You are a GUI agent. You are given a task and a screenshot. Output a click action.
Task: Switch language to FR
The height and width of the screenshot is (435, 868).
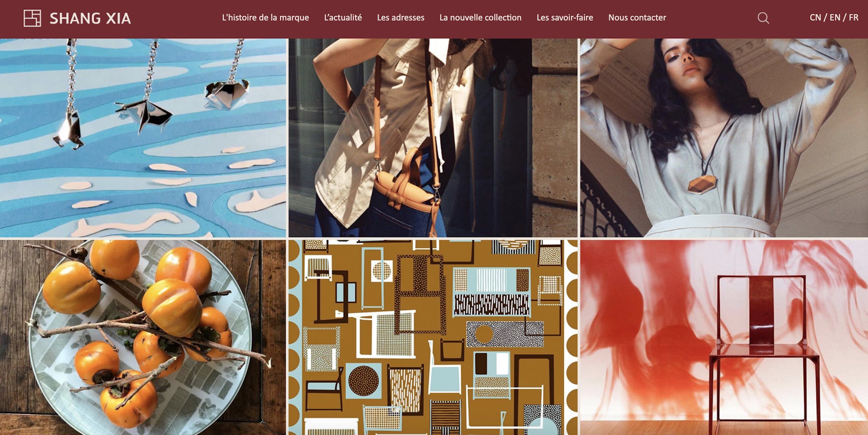tap(854, 18)
